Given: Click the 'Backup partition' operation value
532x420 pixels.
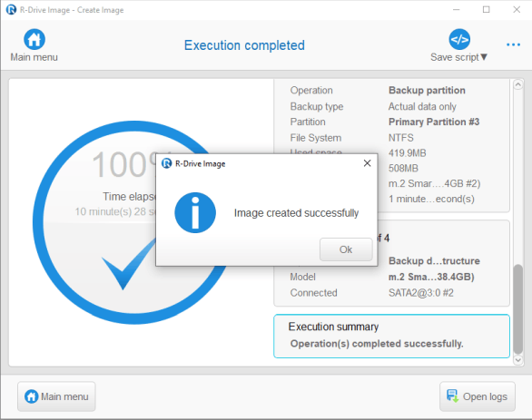Looking at the screenshot, I should tap(427, 90).
